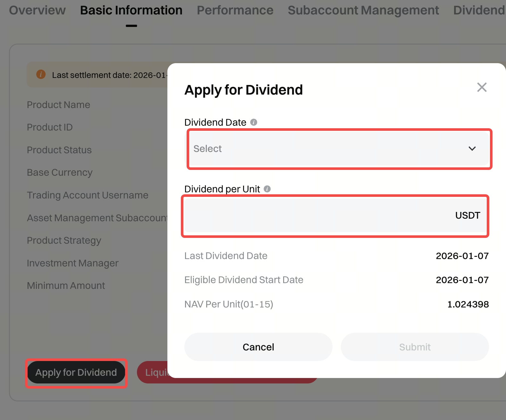Click the info icon next to Dividend Date

pyautogui.click(x=254, y=122)
